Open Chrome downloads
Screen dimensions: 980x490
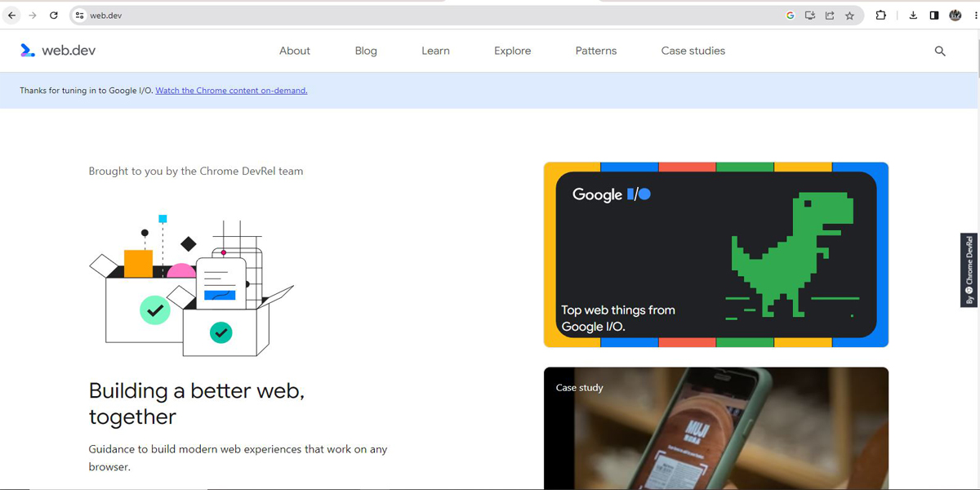pos(913,16)
